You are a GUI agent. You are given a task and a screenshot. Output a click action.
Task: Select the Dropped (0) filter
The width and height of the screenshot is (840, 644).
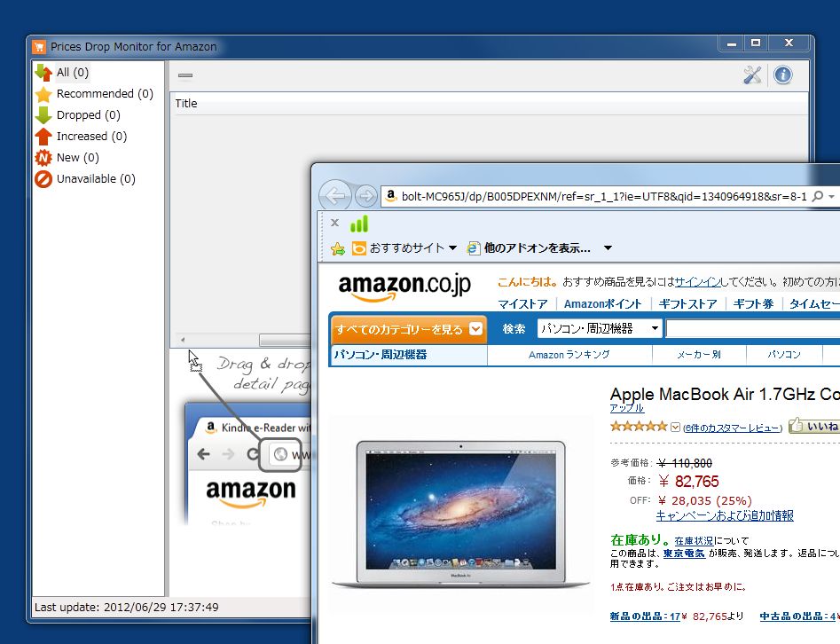[x=89, y=115]
